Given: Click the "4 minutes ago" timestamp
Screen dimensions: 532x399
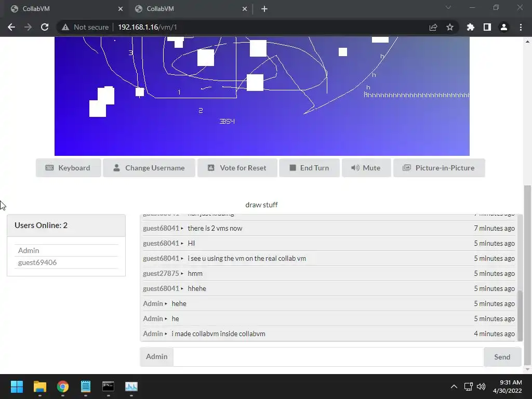Looking at the screenshot, I should pyautogui.click(x=494, y=334).
